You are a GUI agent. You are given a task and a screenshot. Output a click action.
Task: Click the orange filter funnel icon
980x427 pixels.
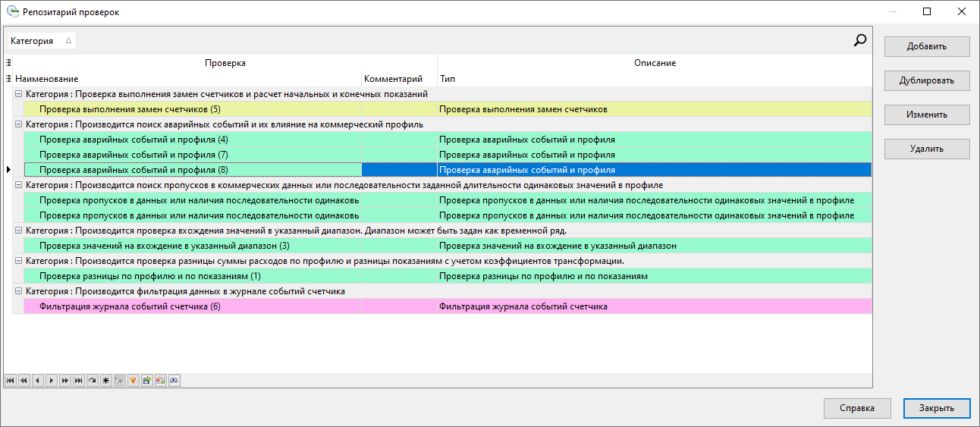pyautogui.click(x=133, y=381)
